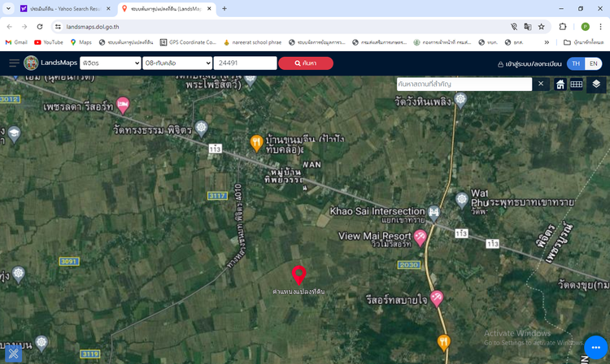610x364 pixels.
Task: Open the blue chat bubble button
Action: tap(595, 347)
